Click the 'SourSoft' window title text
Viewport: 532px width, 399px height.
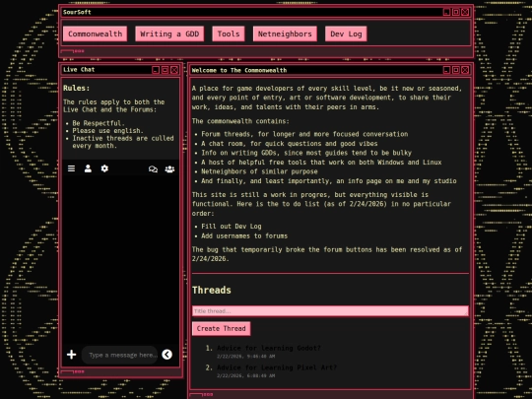(77, 12)
